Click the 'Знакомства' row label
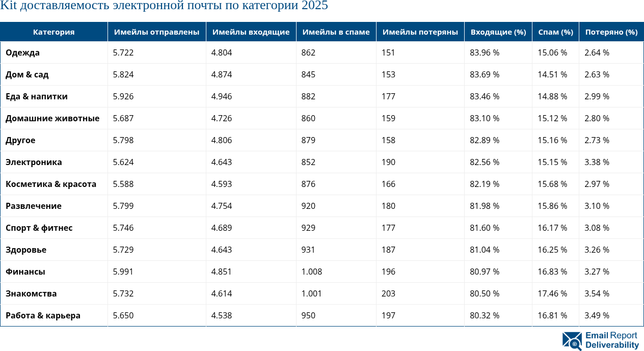 [31, 293]
